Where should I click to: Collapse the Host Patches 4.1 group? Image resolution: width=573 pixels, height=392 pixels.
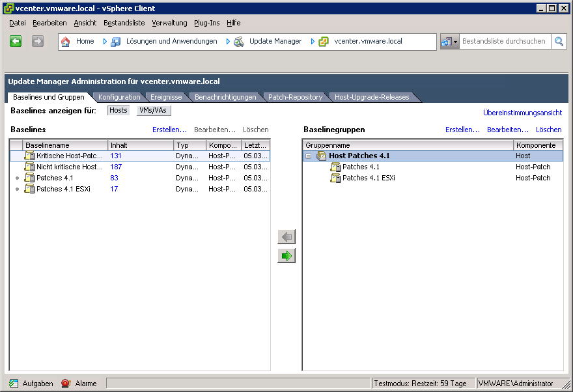(x=309, y=156)
